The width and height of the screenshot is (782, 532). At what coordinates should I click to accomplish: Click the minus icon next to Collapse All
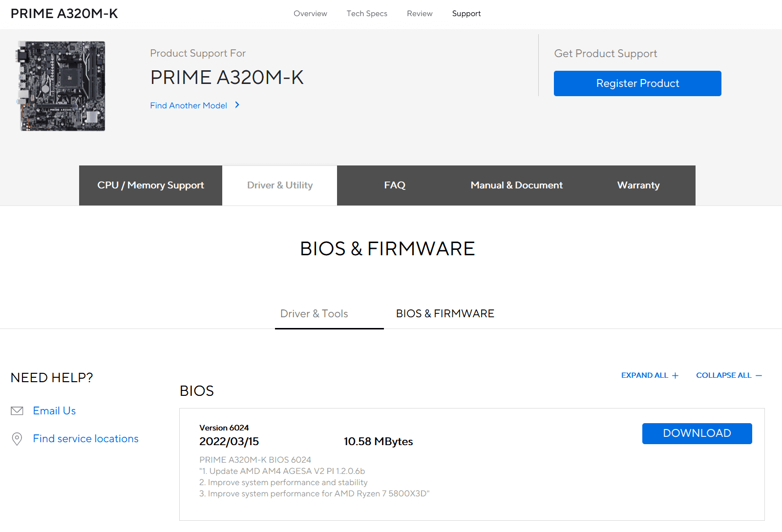coord(759,375)
